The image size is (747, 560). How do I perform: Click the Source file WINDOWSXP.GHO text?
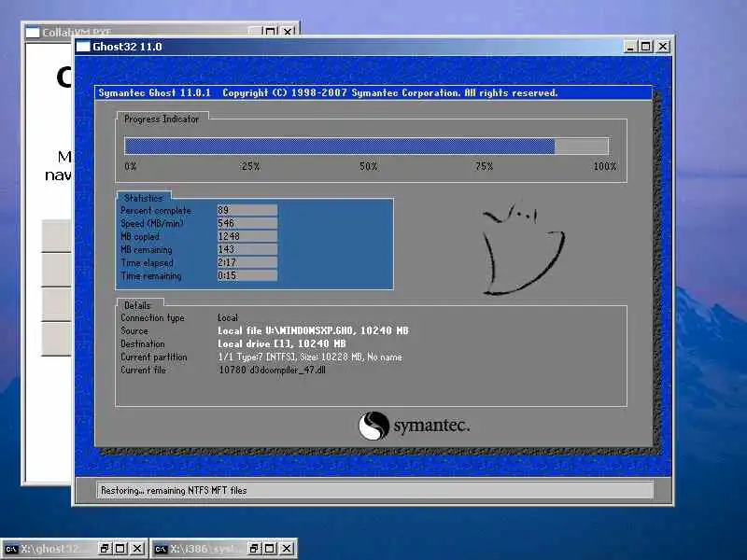pos(313,330)
